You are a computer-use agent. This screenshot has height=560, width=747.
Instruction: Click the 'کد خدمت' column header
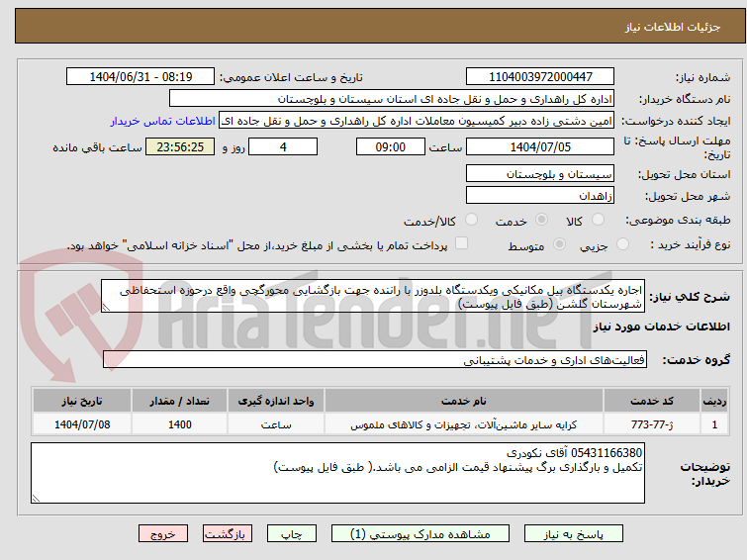[651, 401]
